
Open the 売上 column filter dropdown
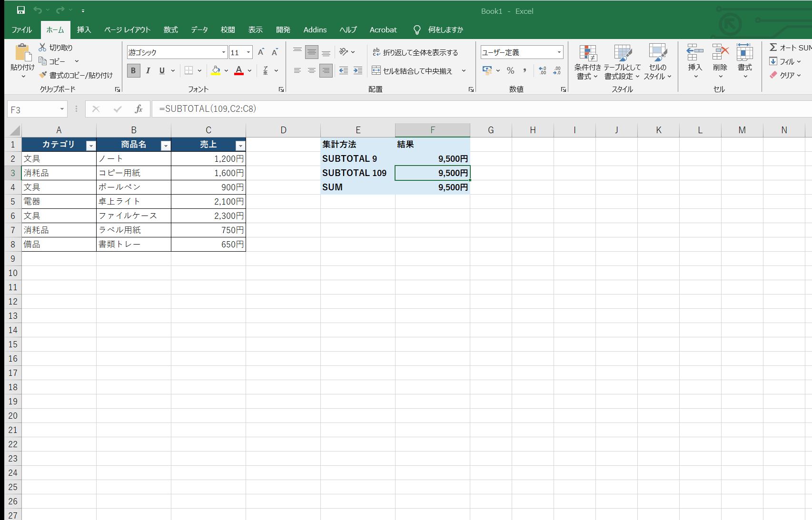[x=240, y=146]
